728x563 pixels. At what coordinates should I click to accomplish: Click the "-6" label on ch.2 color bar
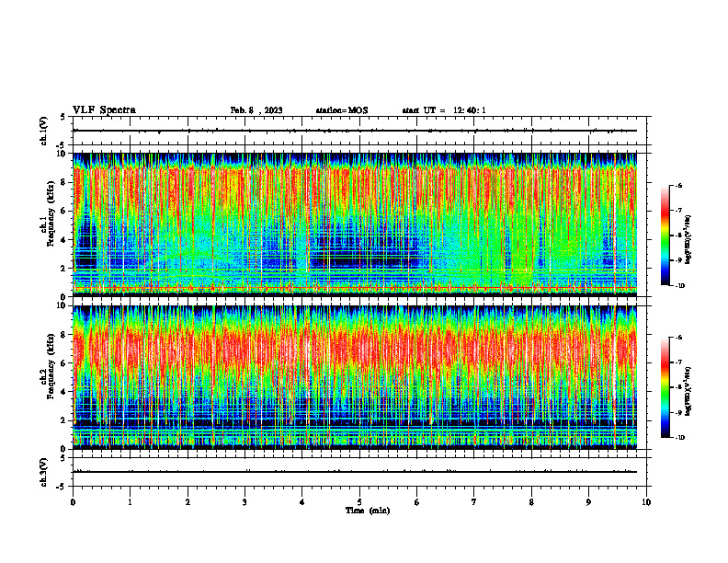point(678,338)
